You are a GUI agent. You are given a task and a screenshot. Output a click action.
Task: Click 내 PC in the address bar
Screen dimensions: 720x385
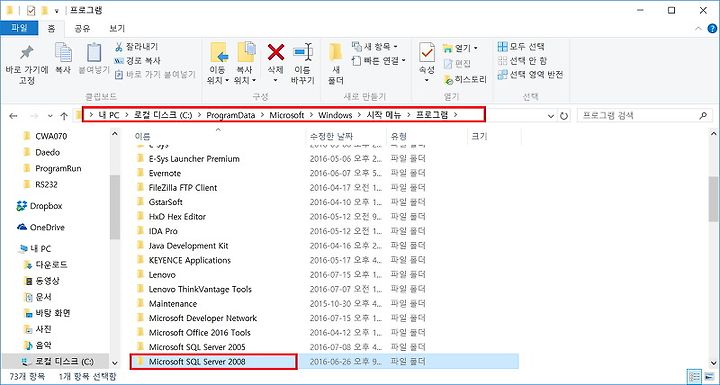(108, 115)
